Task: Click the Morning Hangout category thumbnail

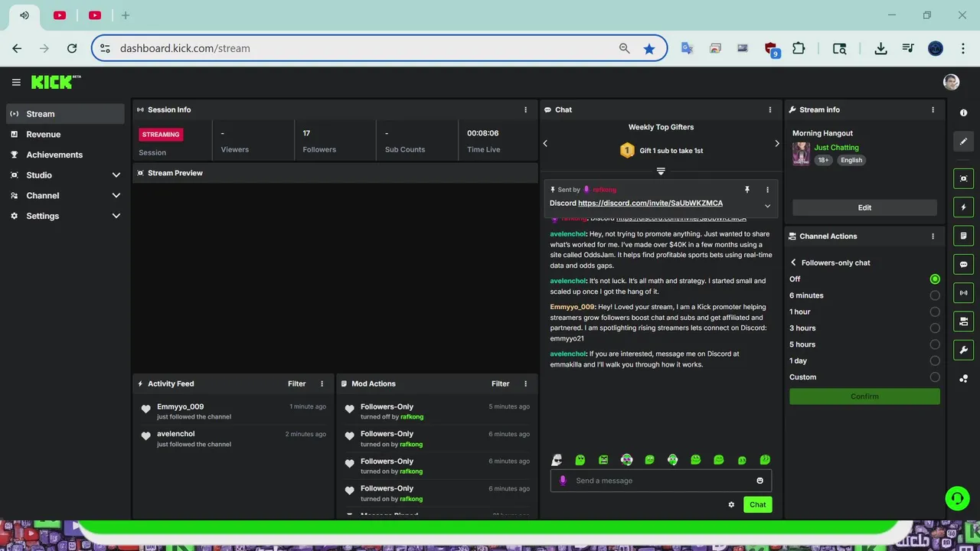Action: point(801,154)
